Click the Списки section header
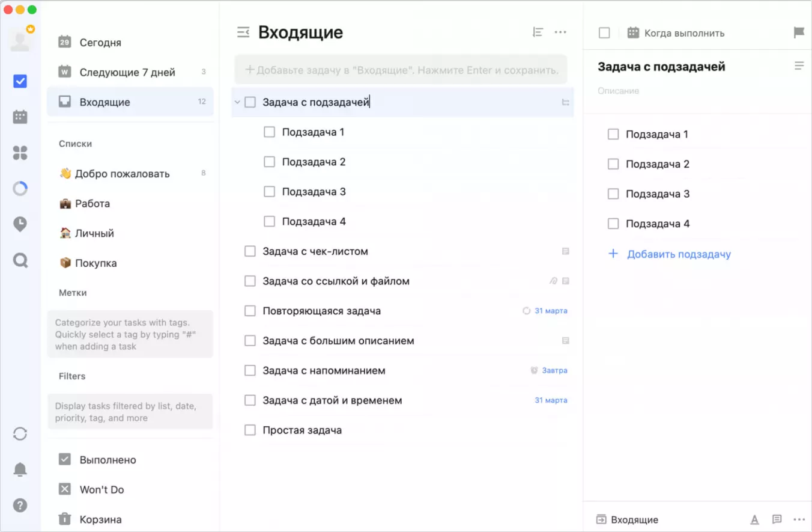Viewport: 812px width, 532px height. point(75,144)
